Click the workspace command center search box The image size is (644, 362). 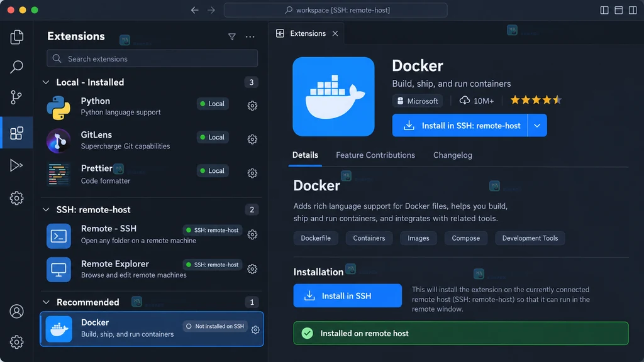coord(336,10)
